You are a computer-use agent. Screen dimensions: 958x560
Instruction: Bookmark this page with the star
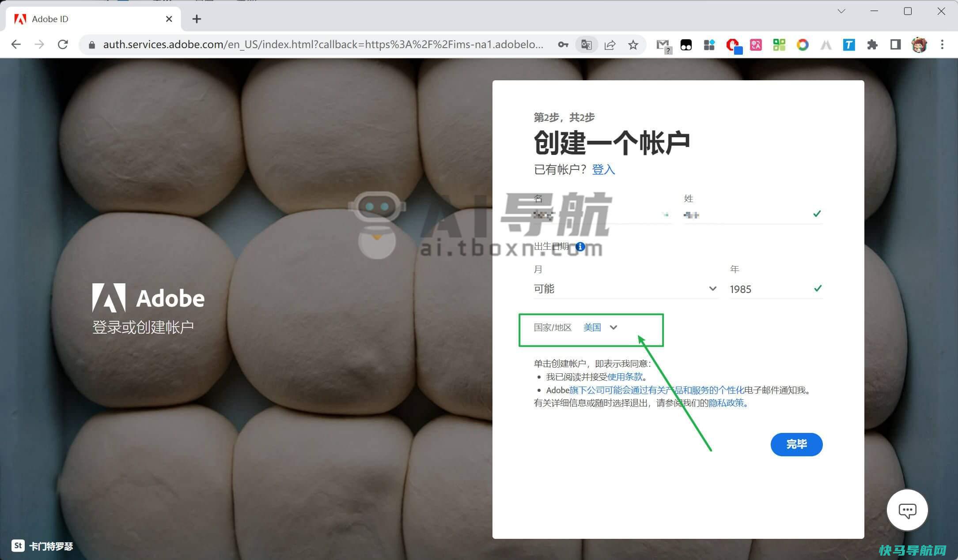tap(633, 45)
